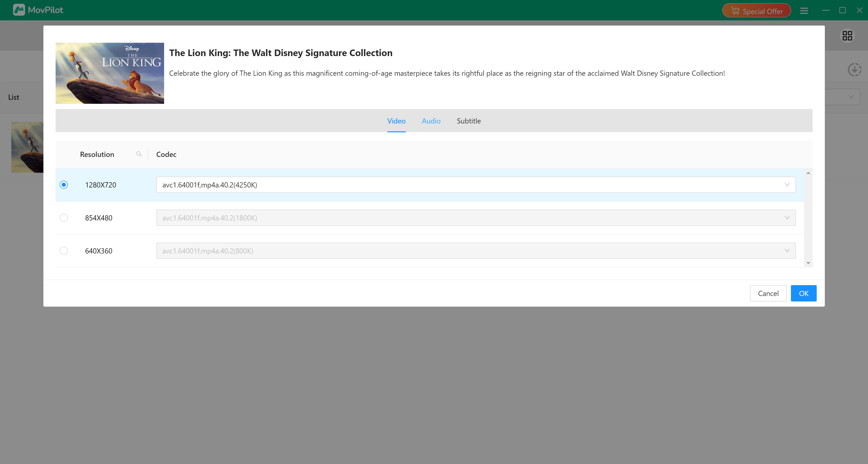
Task: Click the Lion King thumbnail in background list
Action: [27, 147]
